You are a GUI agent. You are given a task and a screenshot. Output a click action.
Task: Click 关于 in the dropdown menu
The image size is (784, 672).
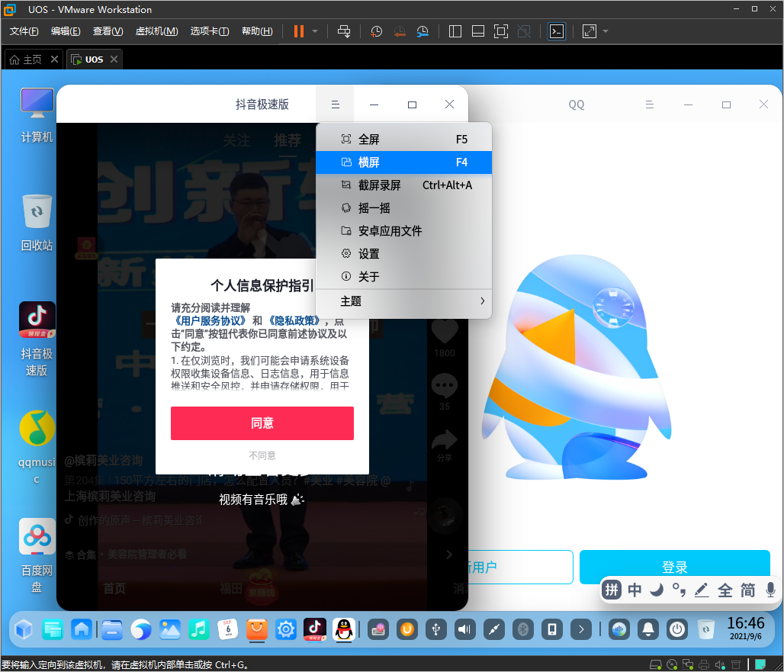[x=404, y=277]
